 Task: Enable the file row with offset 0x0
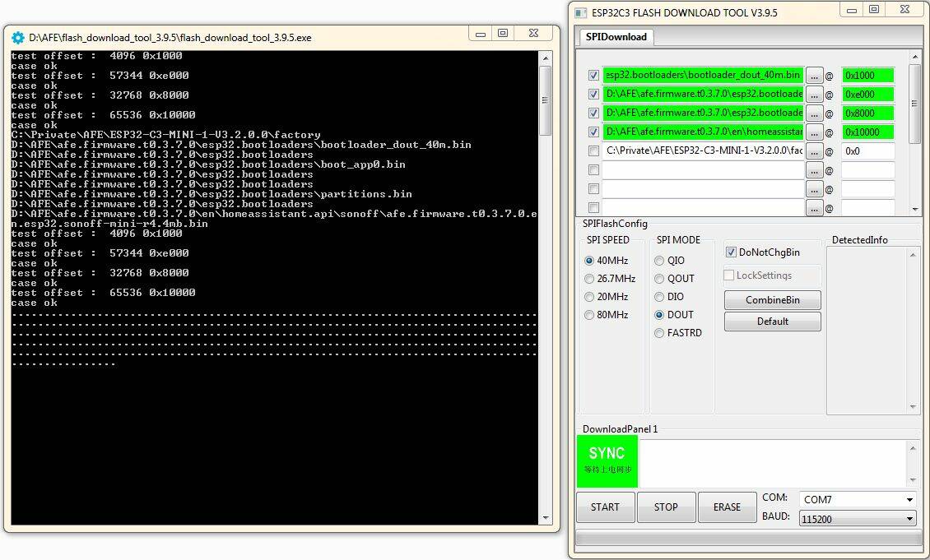coord(593,151)
